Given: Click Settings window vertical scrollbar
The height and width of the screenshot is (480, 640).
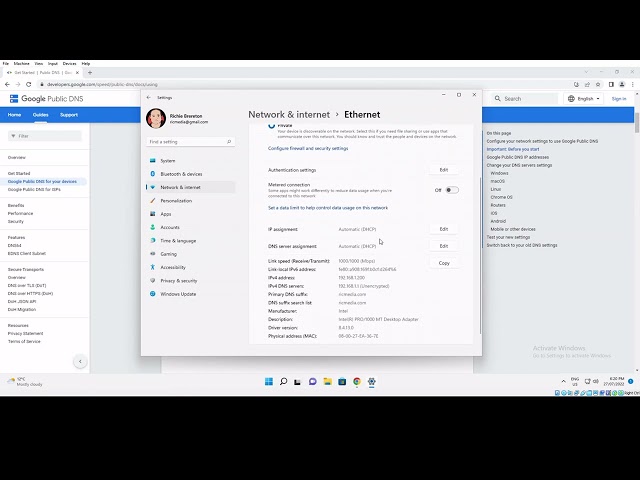Looking at the screenshot, I should coord(480,256).
